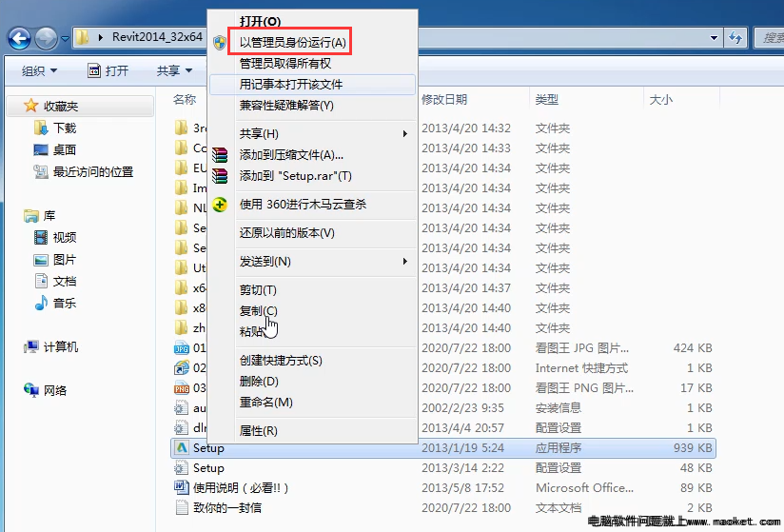Click the WinRAR icon beside 添加到 "Setup.rar"(T)
Screen dimensions: 784x532
[x=220, y=176]
